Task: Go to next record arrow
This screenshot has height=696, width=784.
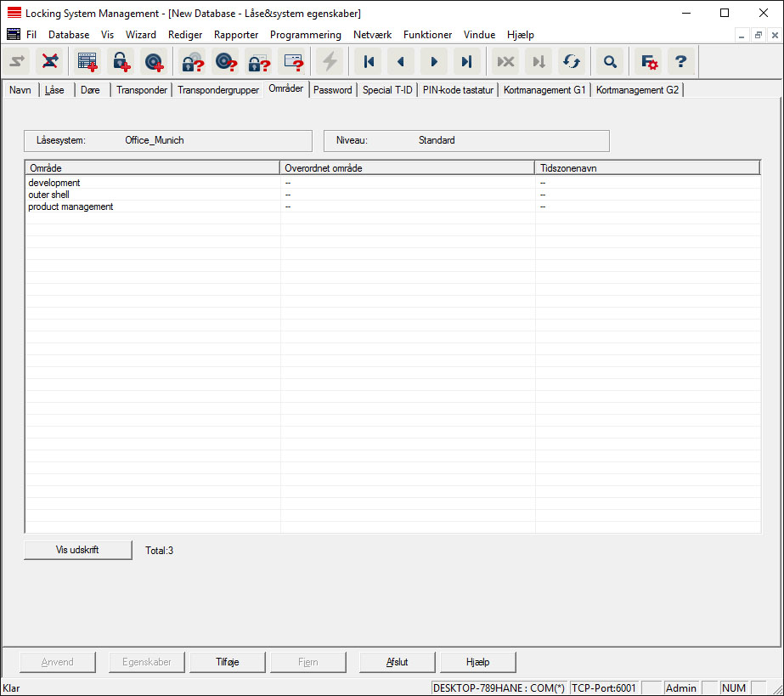Action: [434, 61]
